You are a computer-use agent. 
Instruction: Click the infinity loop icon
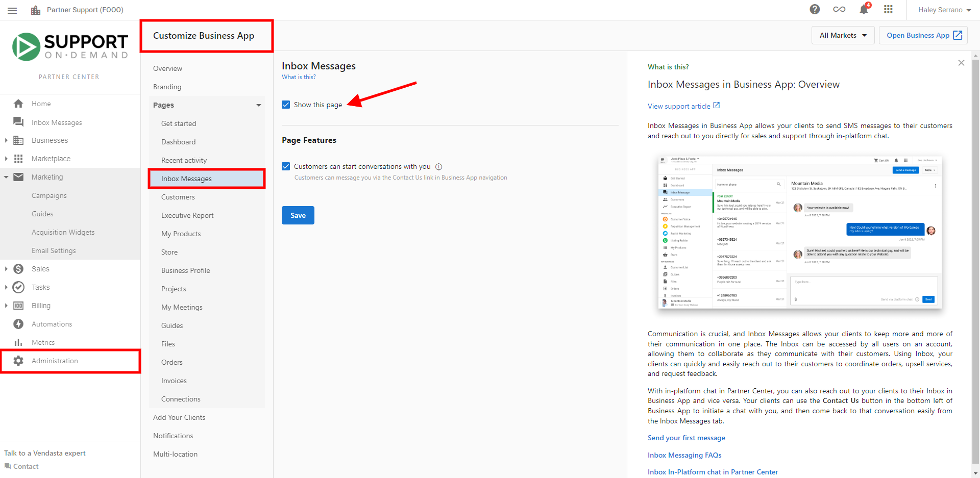click(x=839, y=9)
